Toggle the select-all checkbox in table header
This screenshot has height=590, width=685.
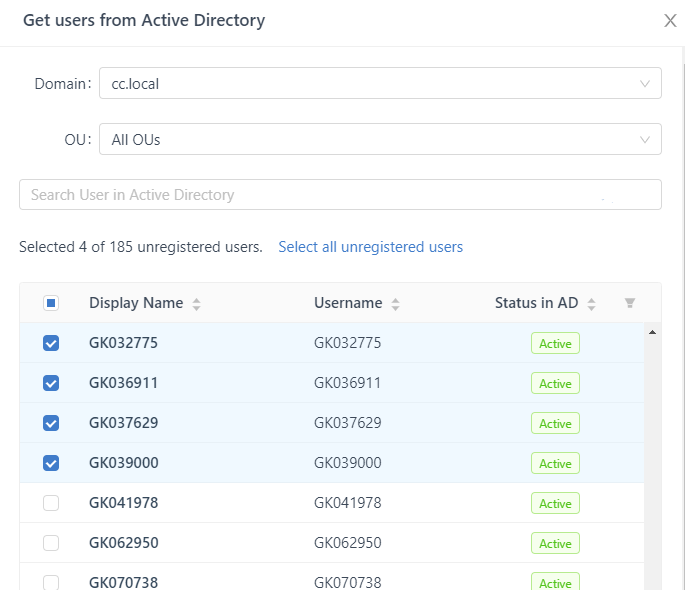click(x=51, y=303)
